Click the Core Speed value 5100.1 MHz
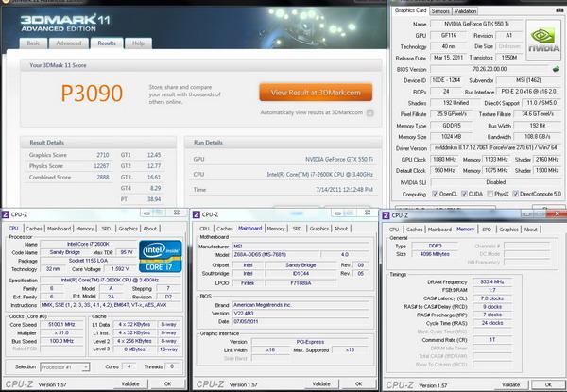Viewport: 567px width, 392px height. tap(61, 324)
